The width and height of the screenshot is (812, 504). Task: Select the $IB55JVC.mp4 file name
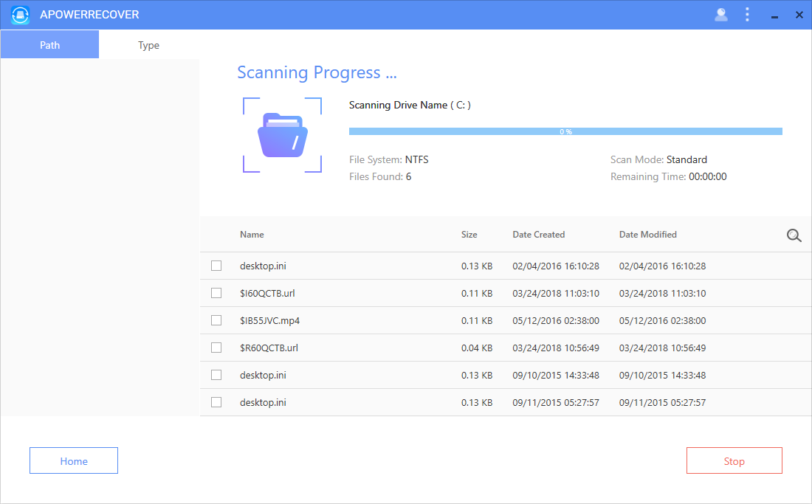(x=269, y=321)
